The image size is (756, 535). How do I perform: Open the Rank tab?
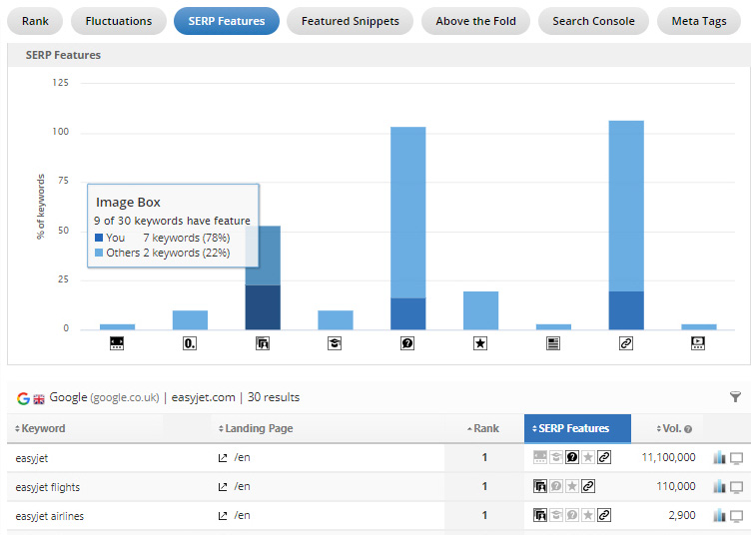tap(35, 21)
